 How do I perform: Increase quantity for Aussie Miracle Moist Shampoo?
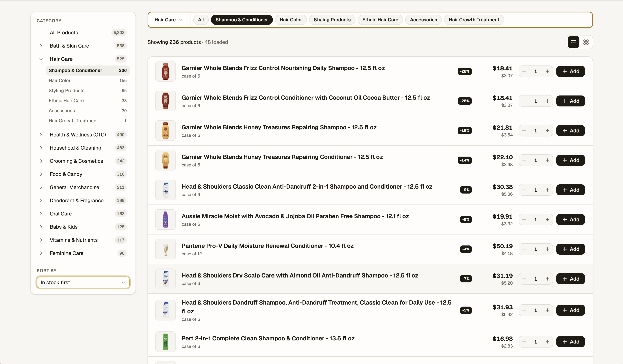coord(547,219)
